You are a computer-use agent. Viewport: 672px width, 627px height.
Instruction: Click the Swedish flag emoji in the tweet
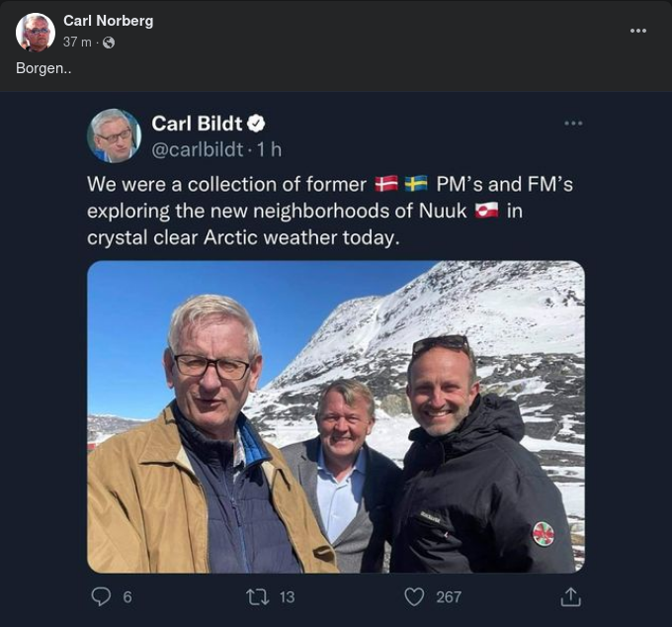click(416, 185)
